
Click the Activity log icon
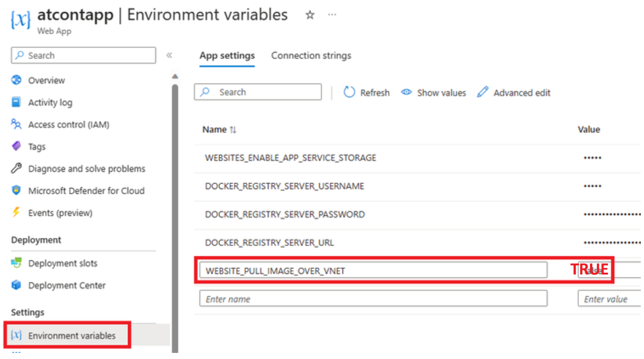16,102
